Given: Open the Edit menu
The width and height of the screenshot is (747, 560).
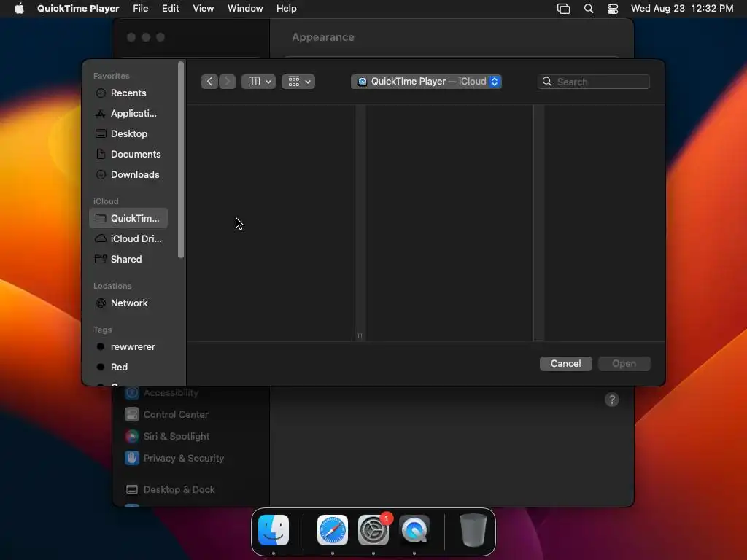Looking at the screenshot, I should (x=171, y=9).
